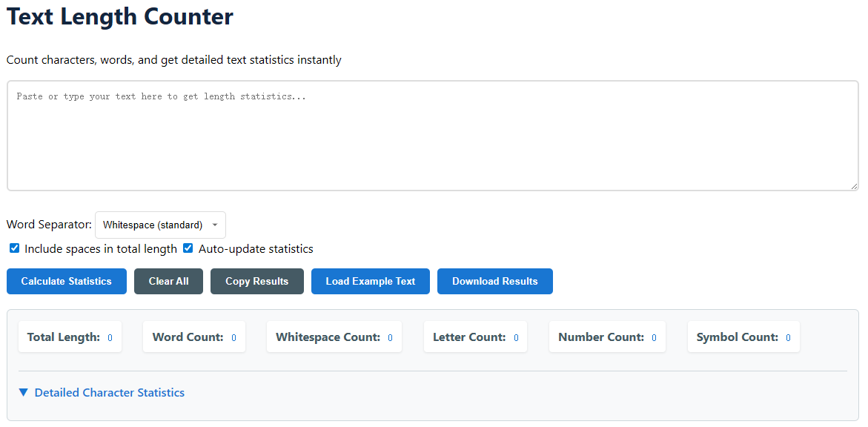Click the Clear All button

pyautogui.click(x=168, y=282)
